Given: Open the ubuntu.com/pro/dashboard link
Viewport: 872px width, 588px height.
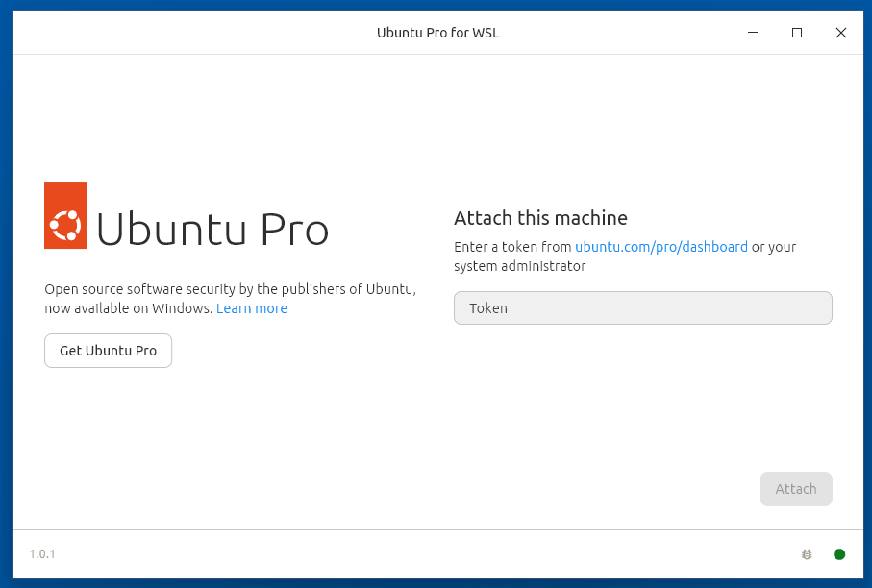Looking at the screenshot, I should 661,247.
